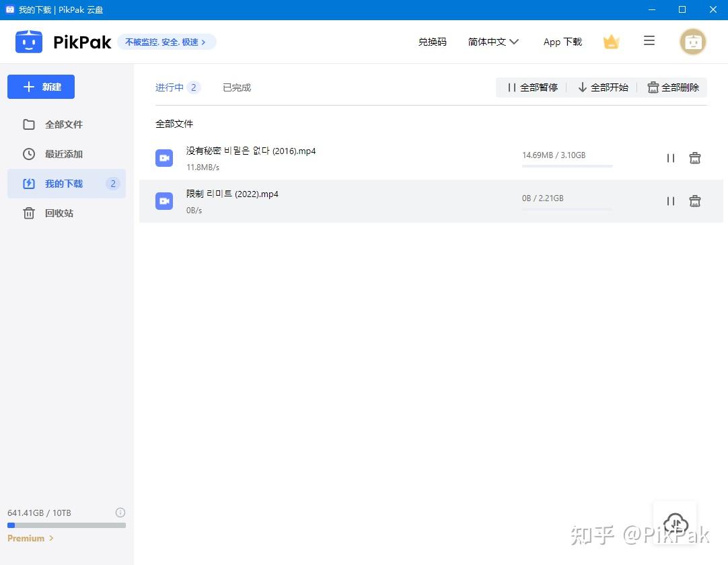This screenshot has height=565, width=728.
Task: Pause the 限制 리미트 download
Action: click(x=670, y=200)
